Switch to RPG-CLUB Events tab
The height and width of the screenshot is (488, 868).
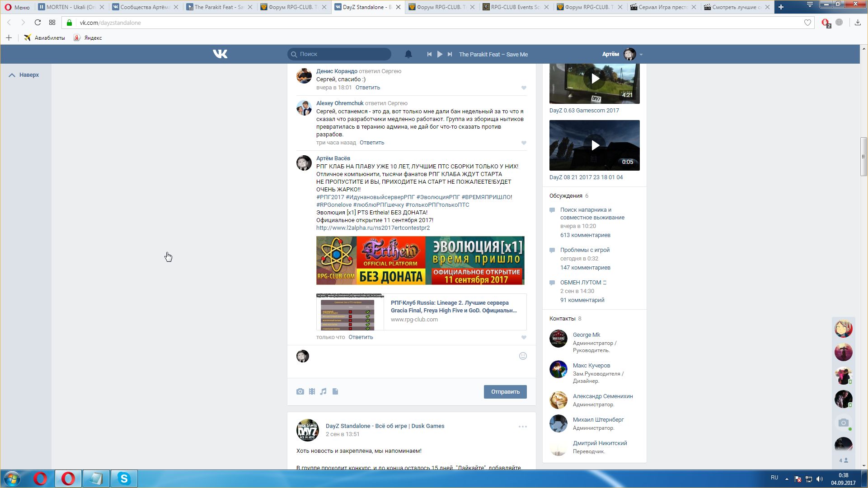(x=515, y=7)
